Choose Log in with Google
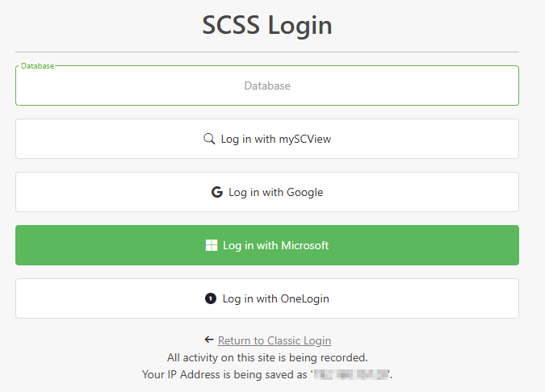The height and width of the screenshot is (392, 545). (267, 192)
